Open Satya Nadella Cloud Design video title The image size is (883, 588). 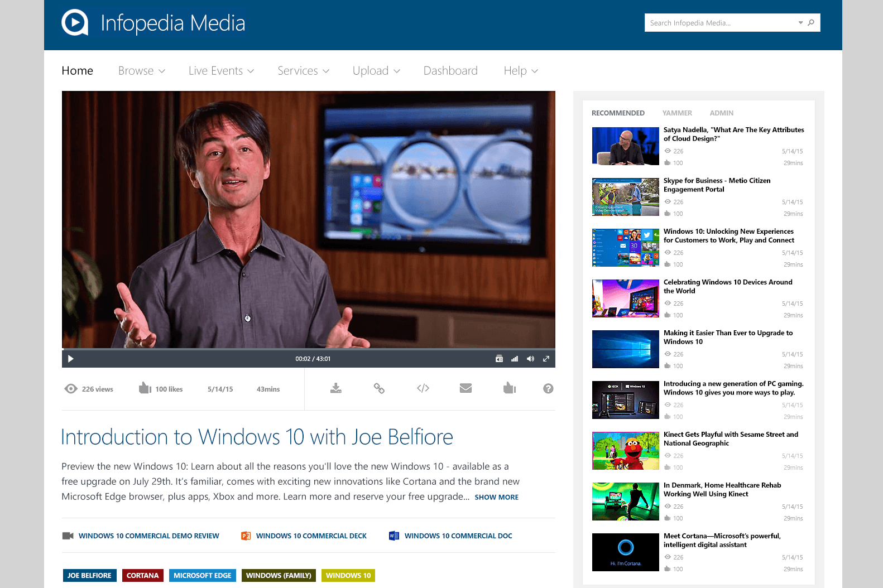coord(734,134)
